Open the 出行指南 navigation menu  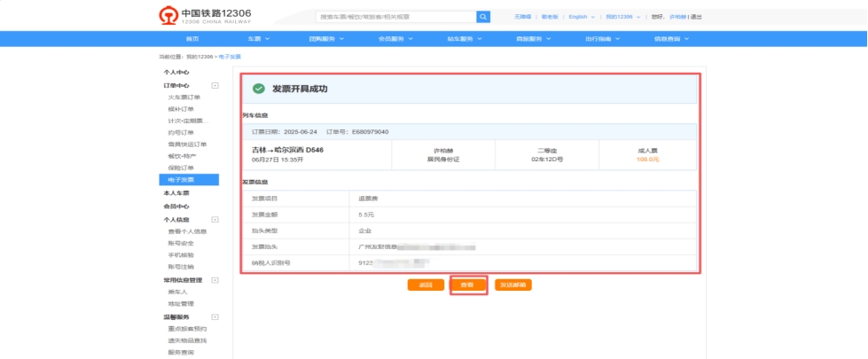click(x=603, y=39)
